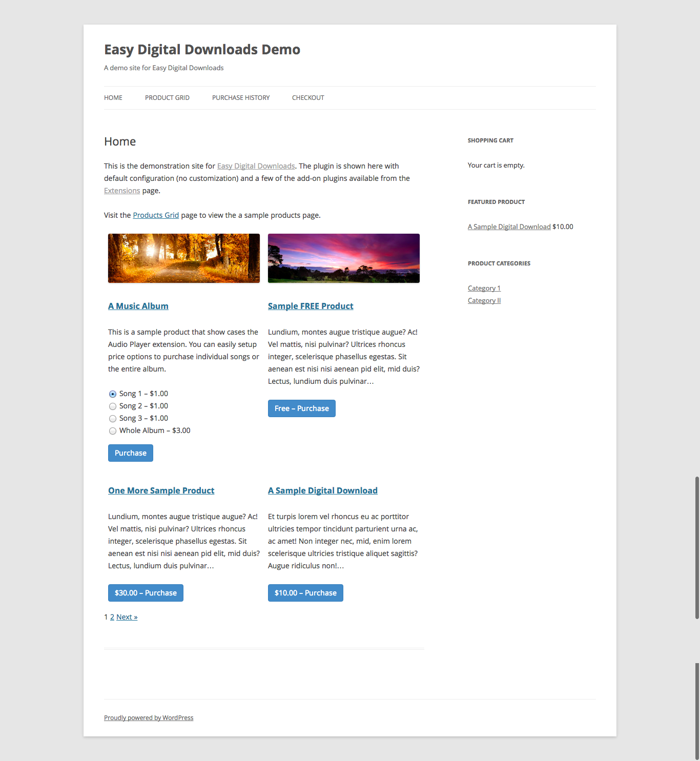Screen dimensions: 700x761
Task: Follow the Easy Digital Downloads inline link
Action: click(x=256, y=166)
